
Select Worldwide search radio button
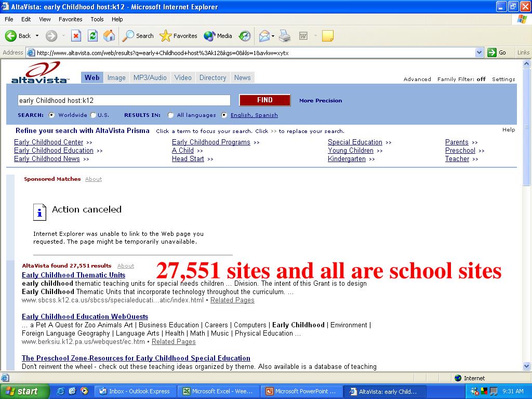[51, 115]
